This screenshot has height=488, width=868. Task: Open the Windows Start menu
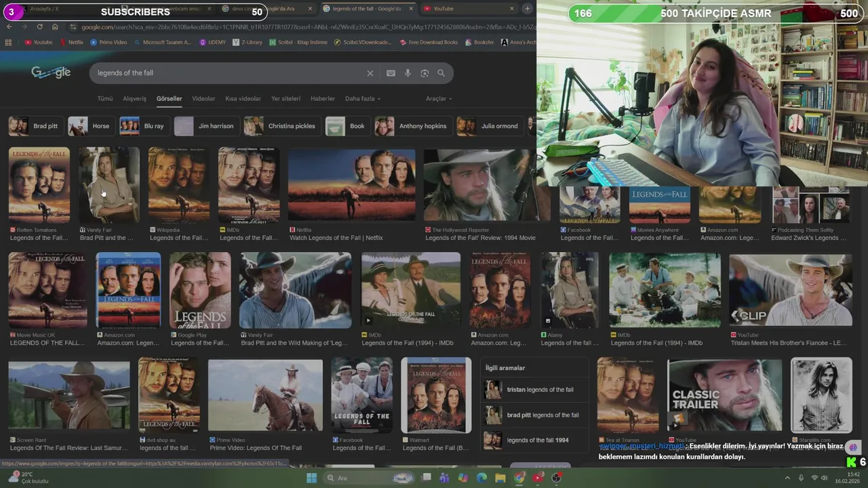point(312,478)
